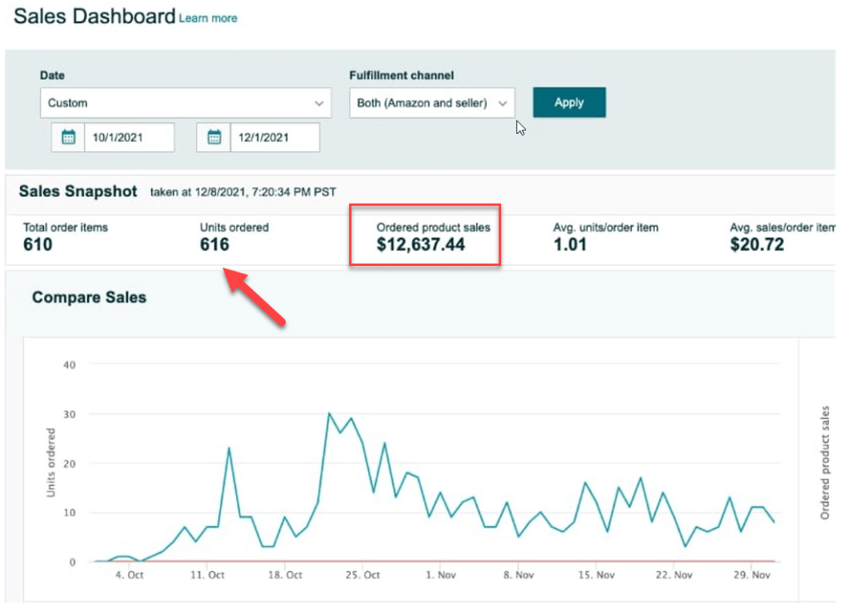Click the vertical Units ordered axis title
Viewport: 851px width, 616px height.
[51, 462]
